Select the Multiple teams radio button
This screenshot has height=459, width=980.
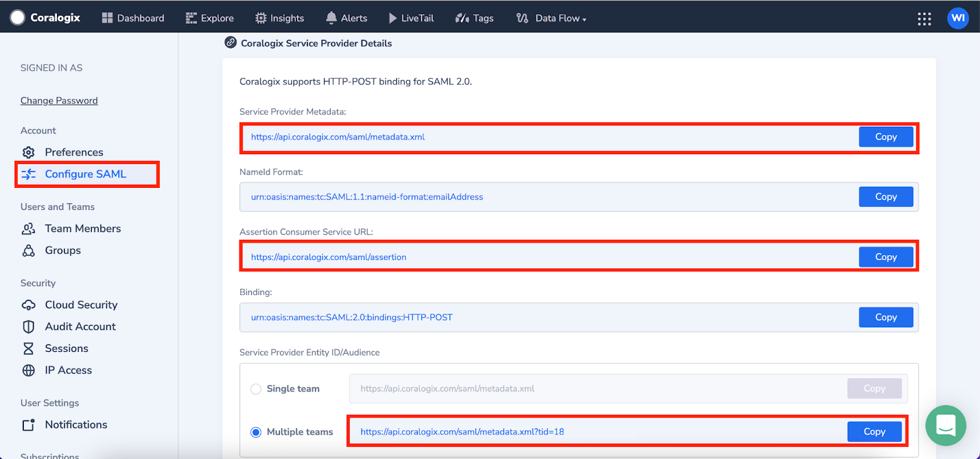[x=256, y=432]
